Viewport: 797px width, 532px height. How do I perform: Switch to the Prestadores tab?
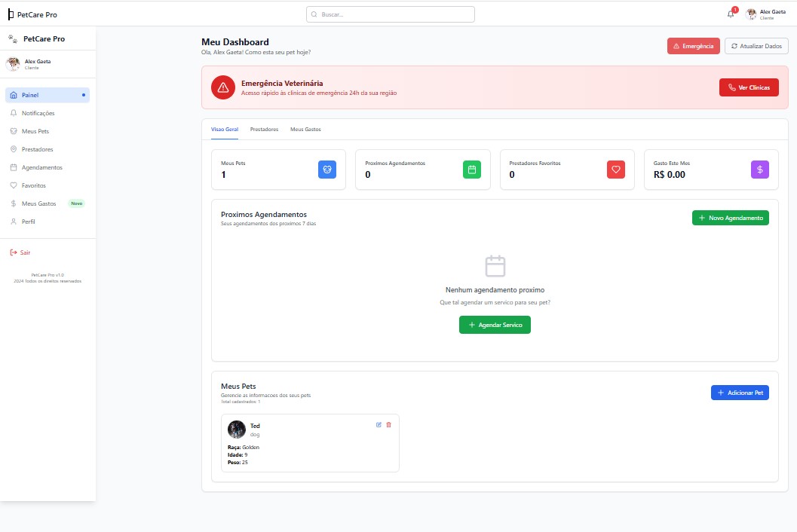[x=265, y=129]
